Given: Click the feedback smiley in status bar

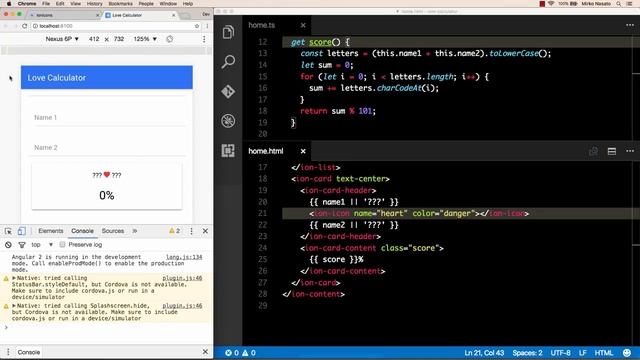Looking at the screenshot, I should 627,353.
